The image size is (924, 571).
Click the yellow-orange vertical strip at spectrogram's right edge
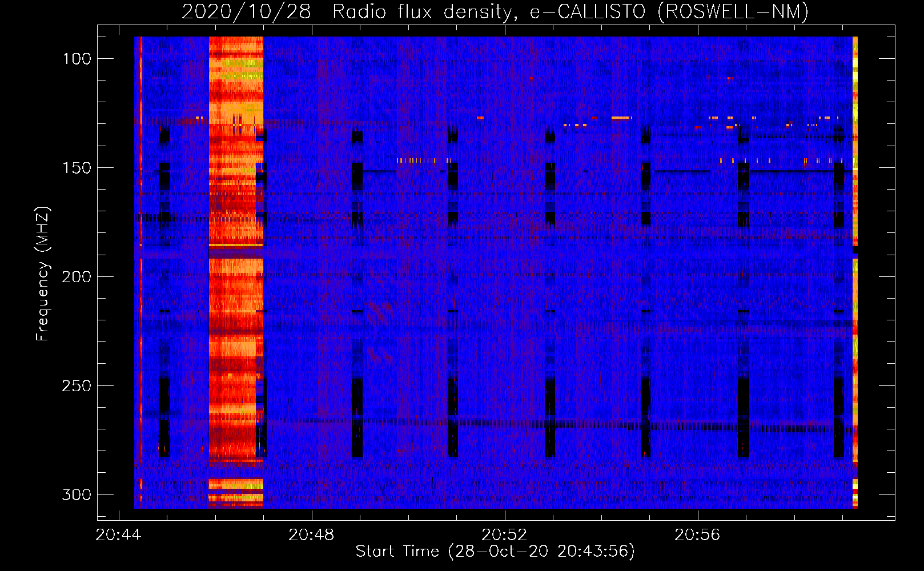point(855,272)
